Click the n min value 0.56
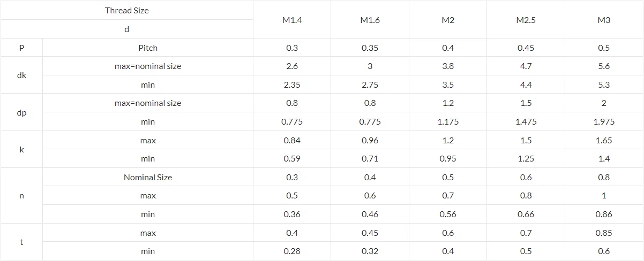Image resolution: width=644 pixels, height=261 pixels. click(x=448, y=214)
